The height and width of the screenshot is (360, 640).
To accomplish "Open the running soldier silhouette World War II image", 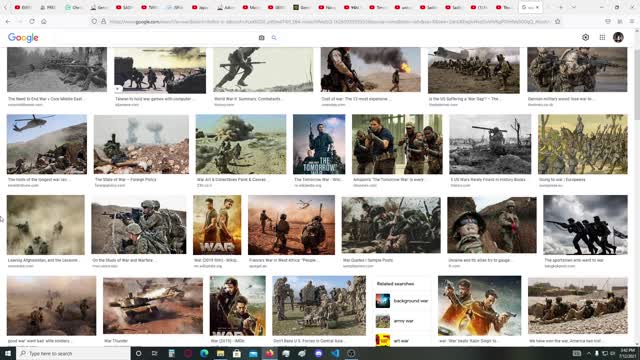I will pyautogui.click(x=263, y=69).
